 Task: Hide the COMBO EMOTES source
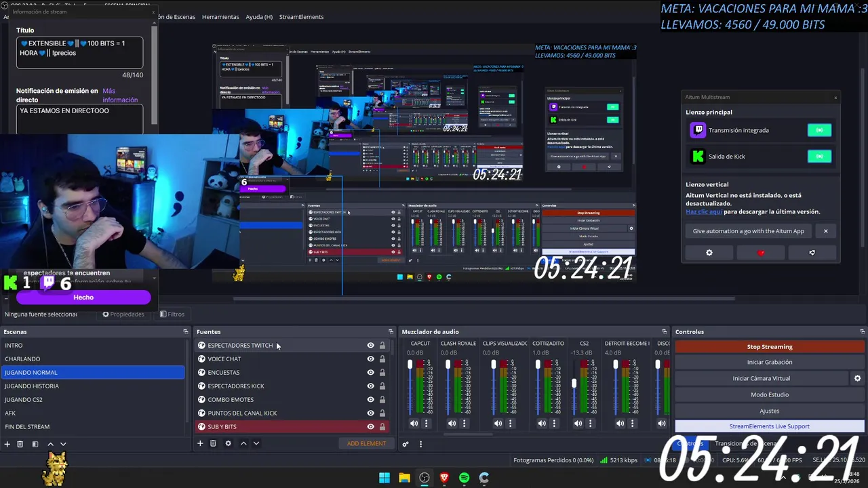pos(370,399)
